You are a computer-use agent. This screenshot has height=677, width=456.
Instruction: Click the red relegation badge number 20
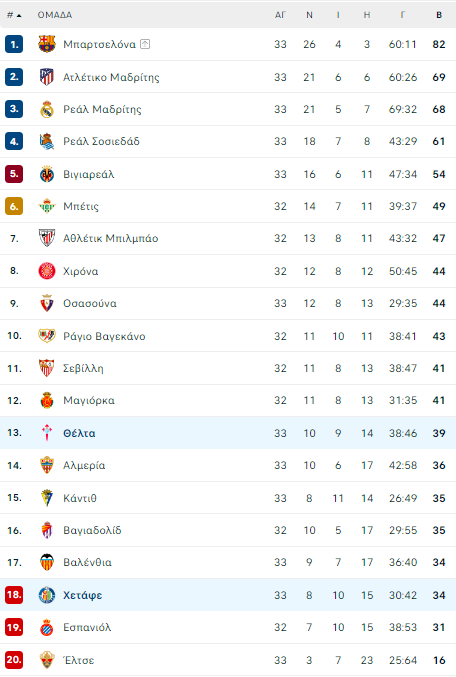coord(14,660)
